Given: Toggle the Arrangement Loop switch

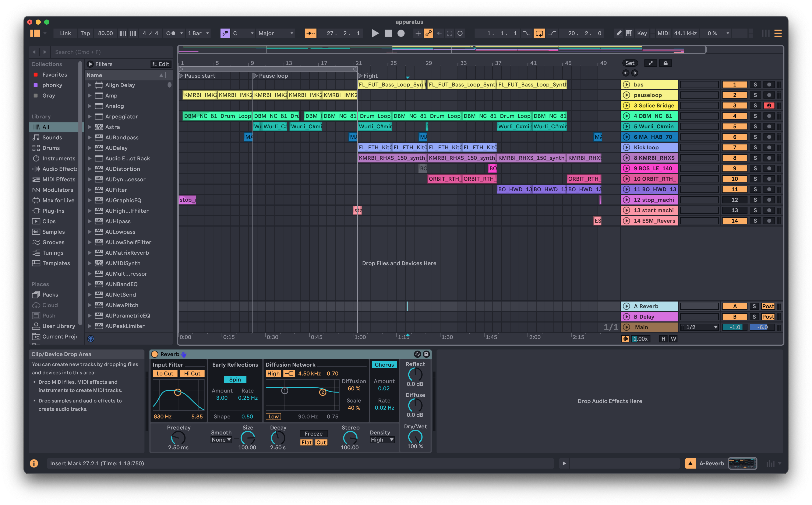Looking at the screenshot, I should point(539,33).
